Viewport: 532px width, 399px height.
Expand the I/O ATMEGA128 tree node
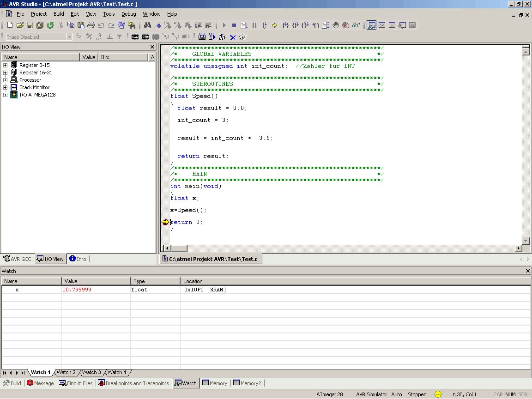click(6, 95)
